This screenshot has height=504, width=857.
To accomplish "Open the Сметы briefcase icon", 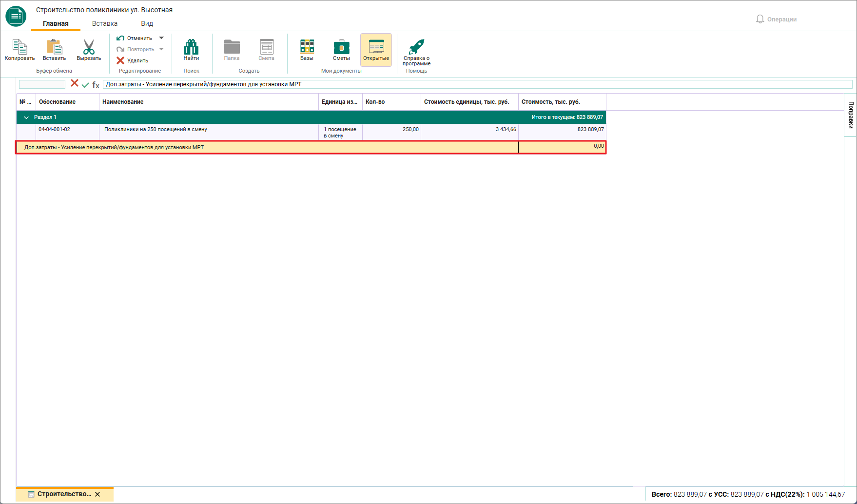I will point(341,47).
